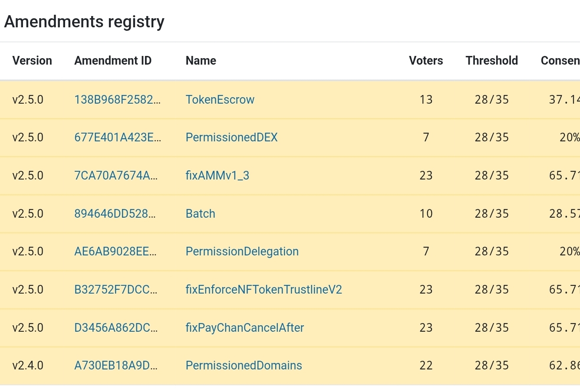This screenshot has width=580, height=392.
Task: Click voters count 7 for PermissionDelegation
Action: click(426, 252)
